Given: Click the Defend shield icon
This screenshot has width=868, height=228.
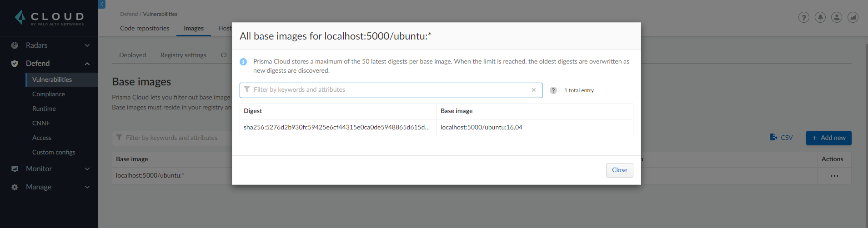Looking at the screenshot, I should pyautogui.click(x=15, y=64).
